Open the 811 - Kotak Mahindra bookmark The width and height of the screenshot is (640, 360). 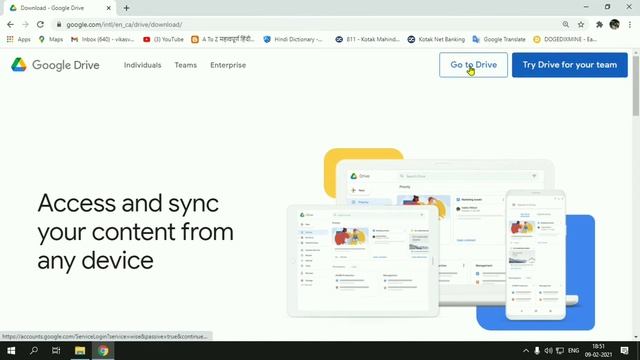pyautogui.click(x=367, y=39)
